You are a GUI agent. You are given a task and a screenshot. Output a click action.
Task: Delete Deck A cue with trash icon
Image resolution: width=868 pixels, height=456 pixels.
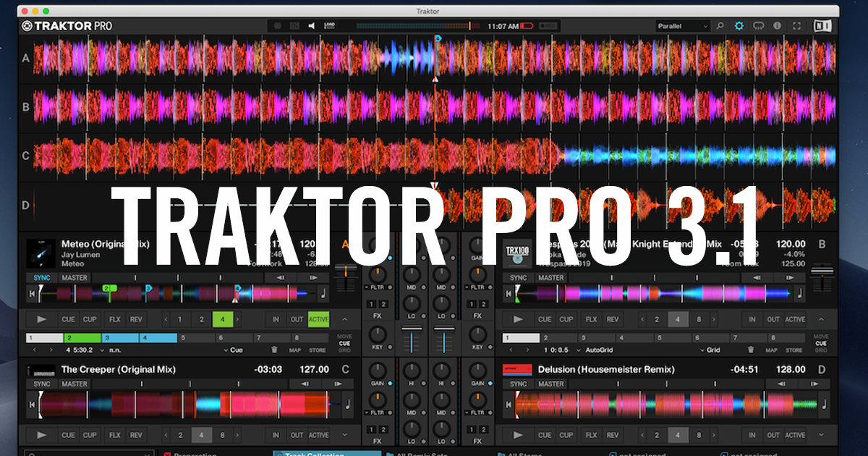(274, 350)
